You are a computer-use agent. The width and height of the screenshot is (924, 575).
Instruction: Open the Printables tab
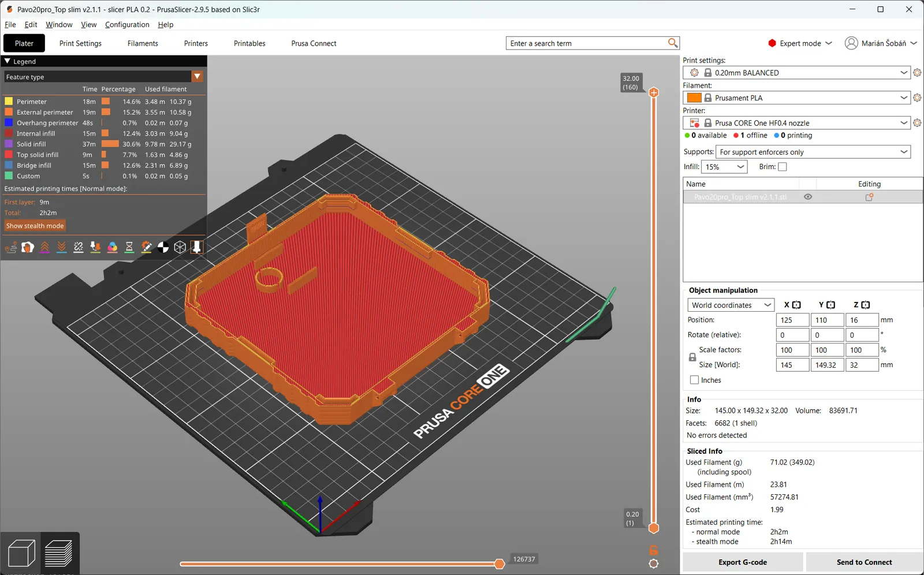(x=249, y=43)
